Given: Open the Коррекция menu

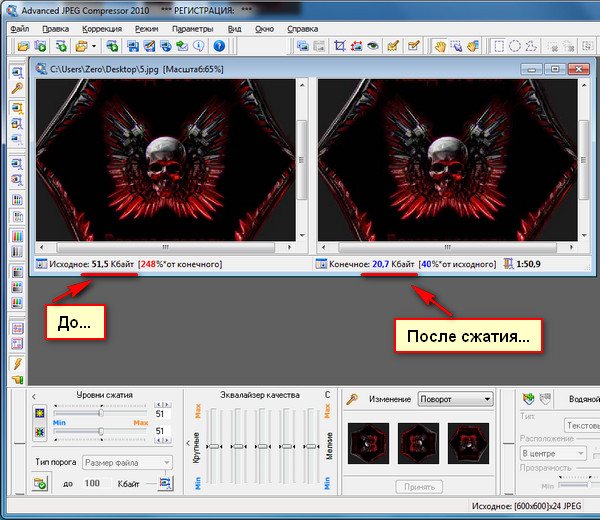Looking at the screenshot, I should tap(101, 29).
